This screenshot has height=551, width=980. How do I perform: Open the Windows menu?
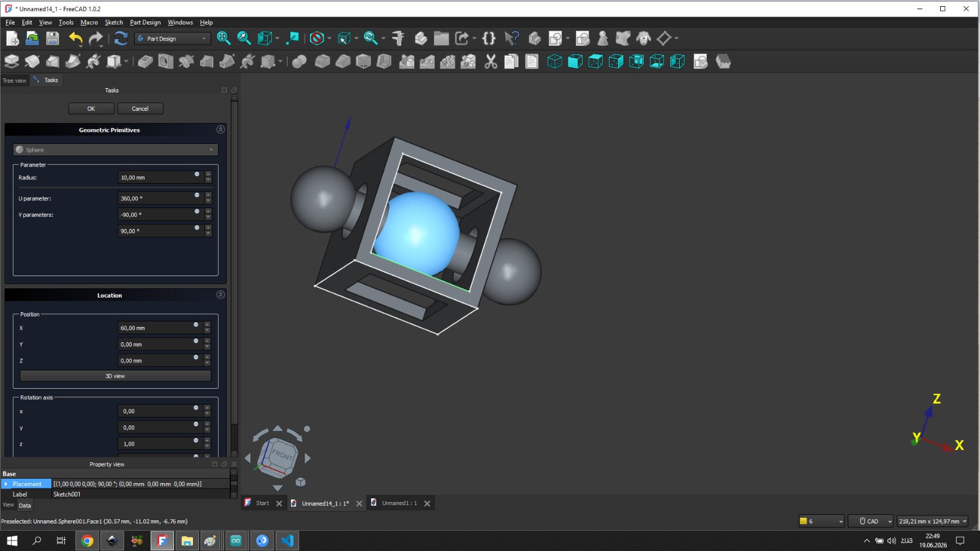(x=180, y=23)
